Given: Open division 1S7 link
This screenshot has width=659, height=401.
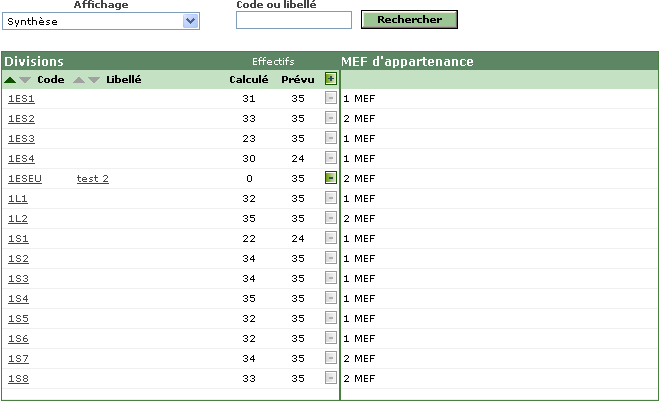Looking at the screenshot, I should click(x=18, y=359).
